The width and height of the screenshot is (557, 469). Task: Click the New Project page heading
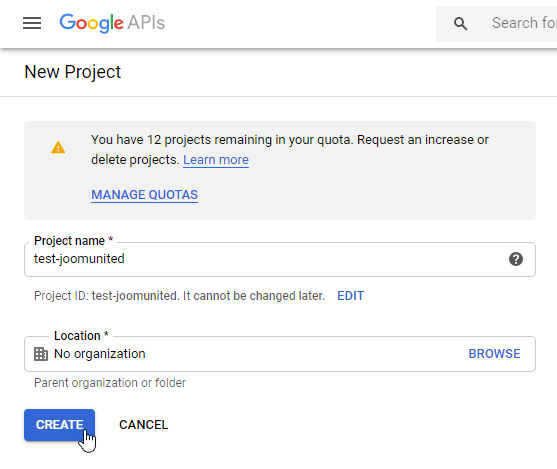click(72, 72)
